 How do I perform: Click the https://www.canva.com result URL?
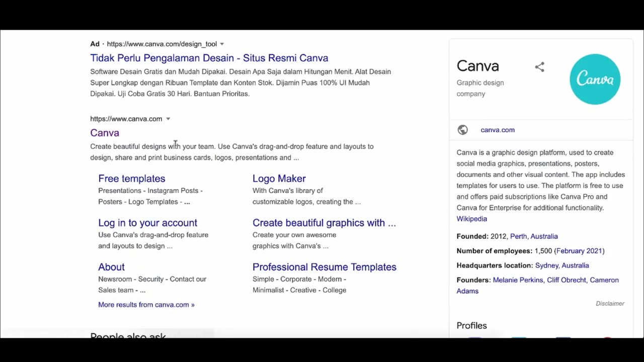[126, 119]
